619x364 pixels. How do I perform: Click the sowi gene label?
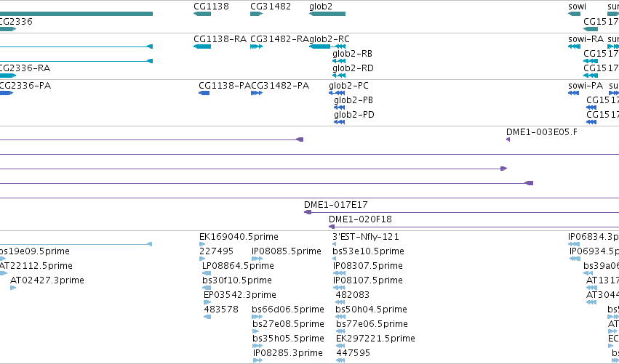pyautogui.click(x=577, y=7)
